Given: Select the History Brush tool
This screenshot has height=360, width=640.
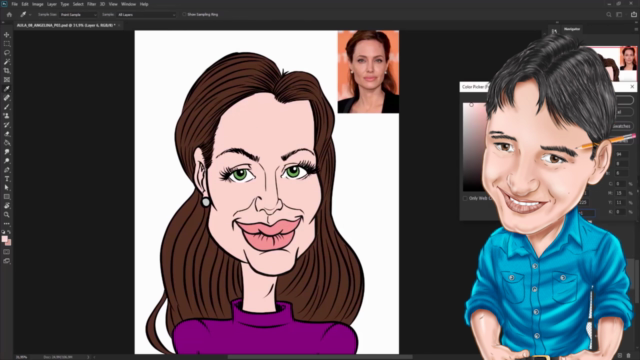Looking at the screenshot, I should (x=7, y=124).
